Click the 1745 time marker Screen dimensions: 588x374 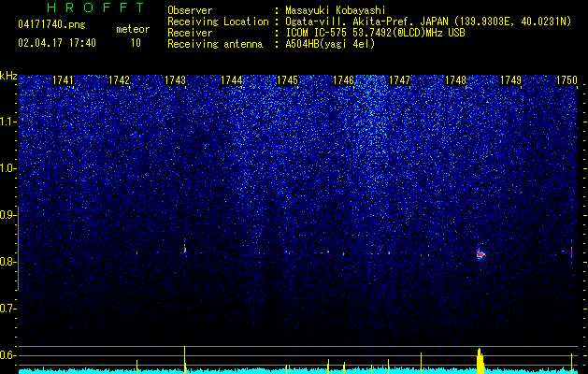[x=287, y=80]
